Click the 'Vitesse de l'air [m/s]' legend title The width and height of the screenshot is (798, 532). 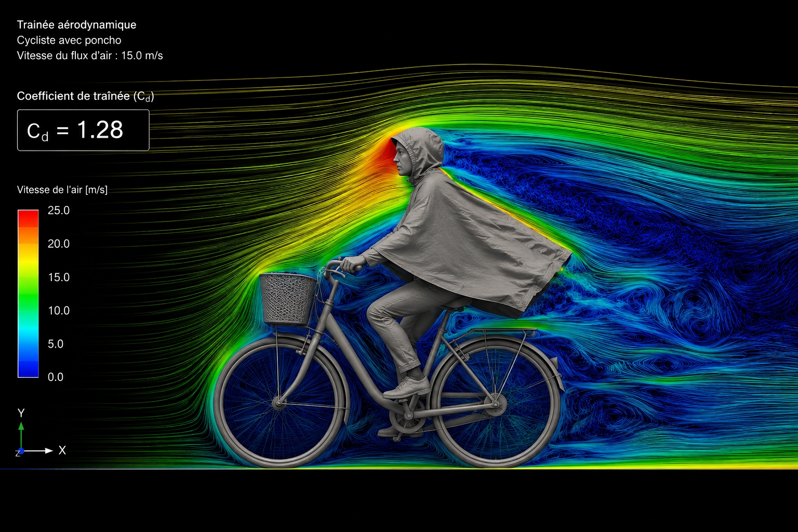(62, 190)
